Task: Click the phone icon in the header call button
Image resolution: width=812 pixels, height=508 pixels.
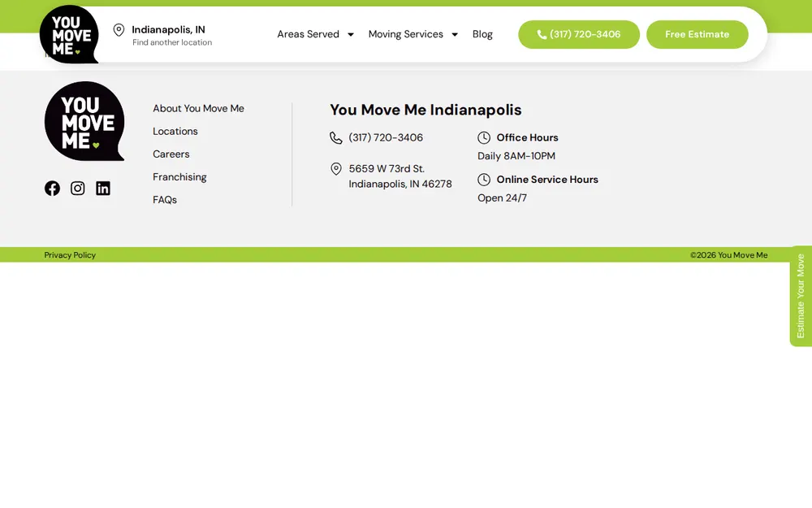Action: (542, 35)
